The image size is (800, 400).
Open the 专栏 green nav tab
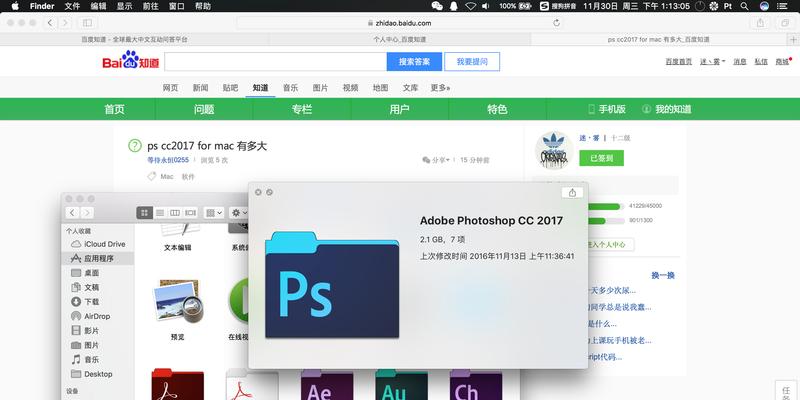[302, 109]
